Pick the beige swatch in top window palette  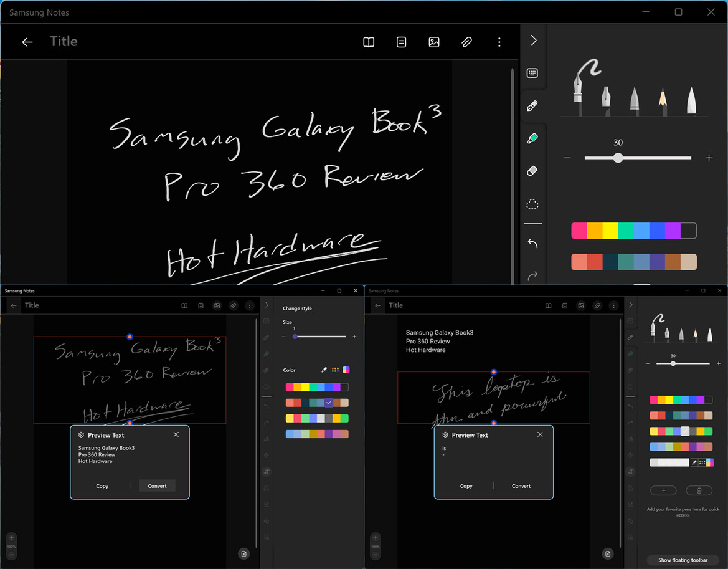pos(689,262)
